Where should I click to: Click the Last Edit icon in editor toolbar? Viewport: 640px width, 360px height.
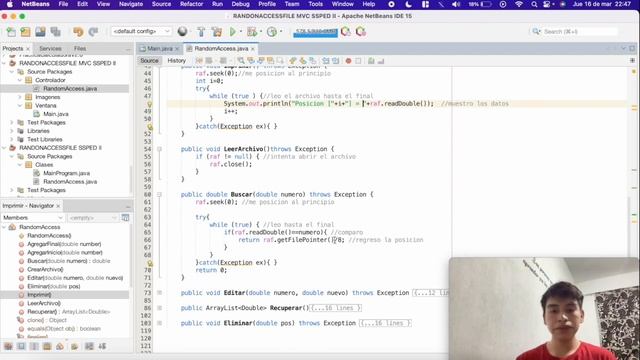coord(199,61)
